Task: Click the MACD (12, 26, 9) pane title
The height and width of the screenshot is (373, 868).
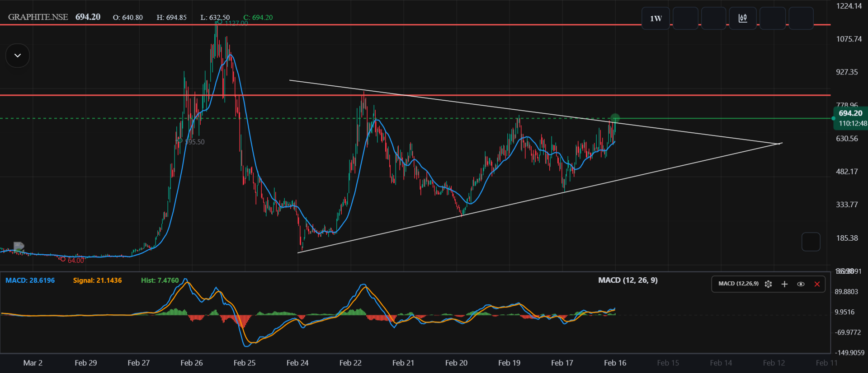Action: 627,280
